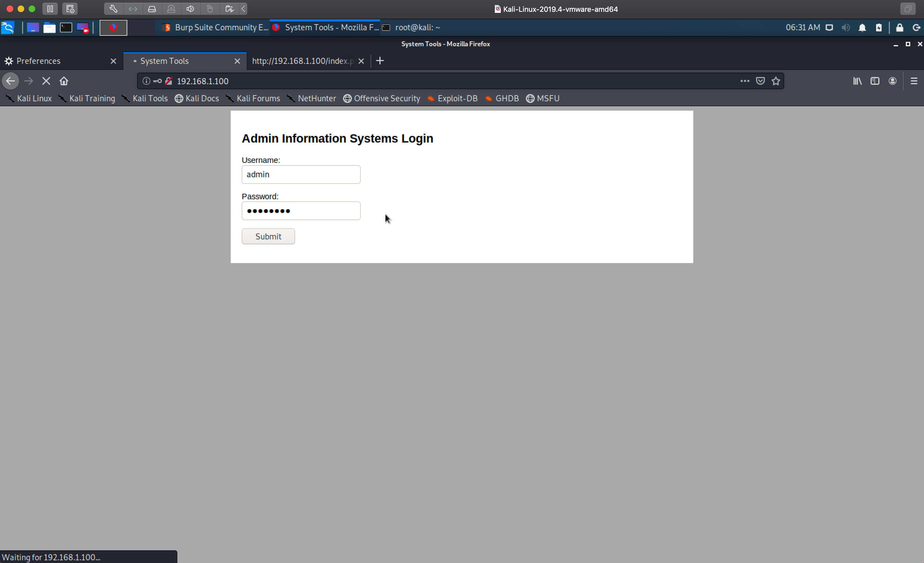Show site information icon in the address bar
The height and width of the screenshot is (563, 924).
tap(146, 81)
